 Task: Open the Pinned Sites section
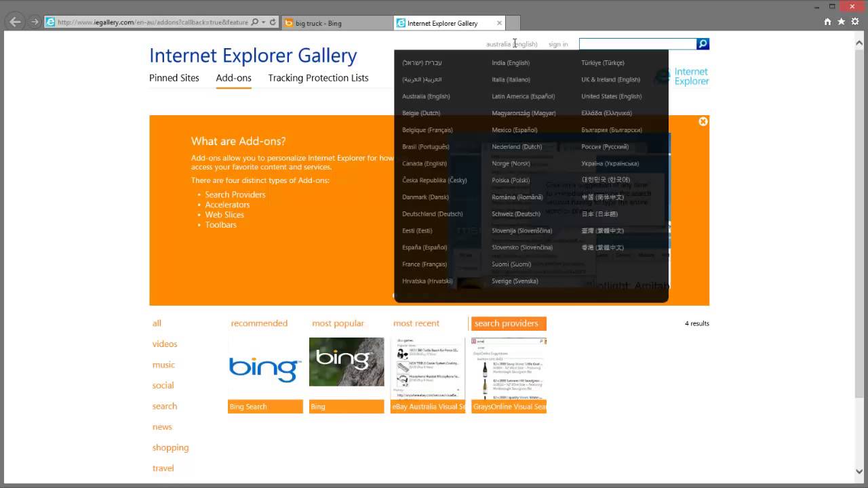click(x=174, y=78)
